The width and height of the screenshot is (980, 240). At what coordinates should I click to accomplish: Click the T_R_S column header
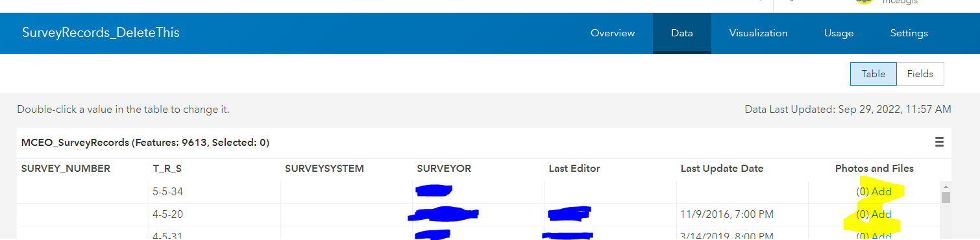tap(167, 169)
